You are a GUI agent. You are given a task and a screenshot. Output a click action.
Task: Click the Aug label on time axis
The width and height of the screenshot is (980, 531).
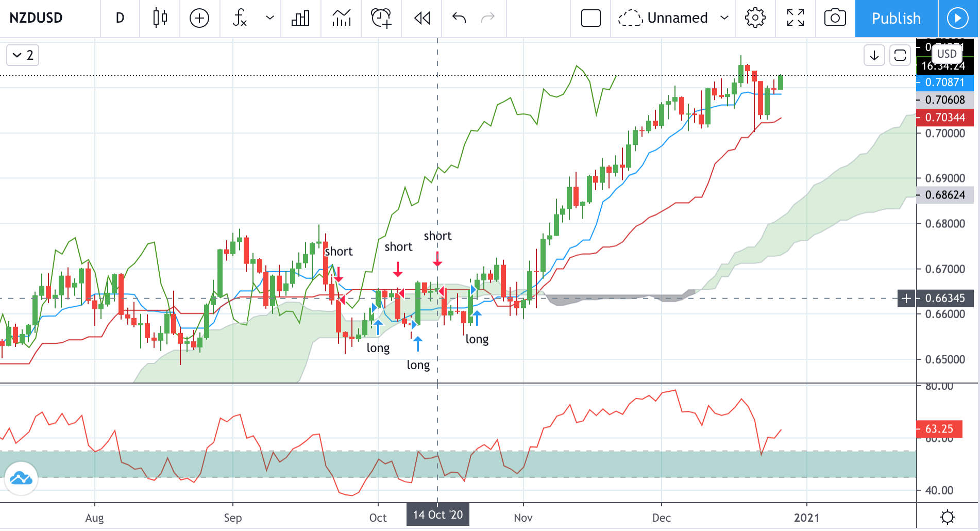point(95,518)
